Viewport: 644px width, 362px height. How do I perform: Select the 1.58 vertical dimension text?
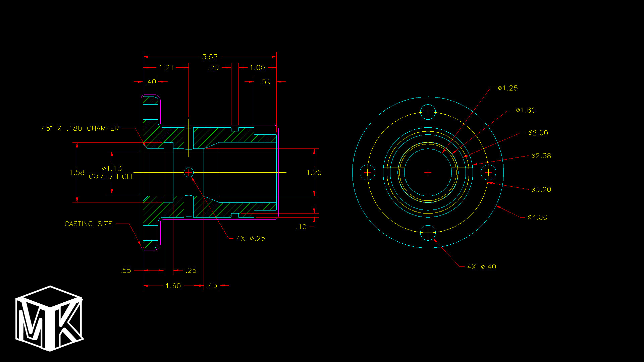coord(77,173)
